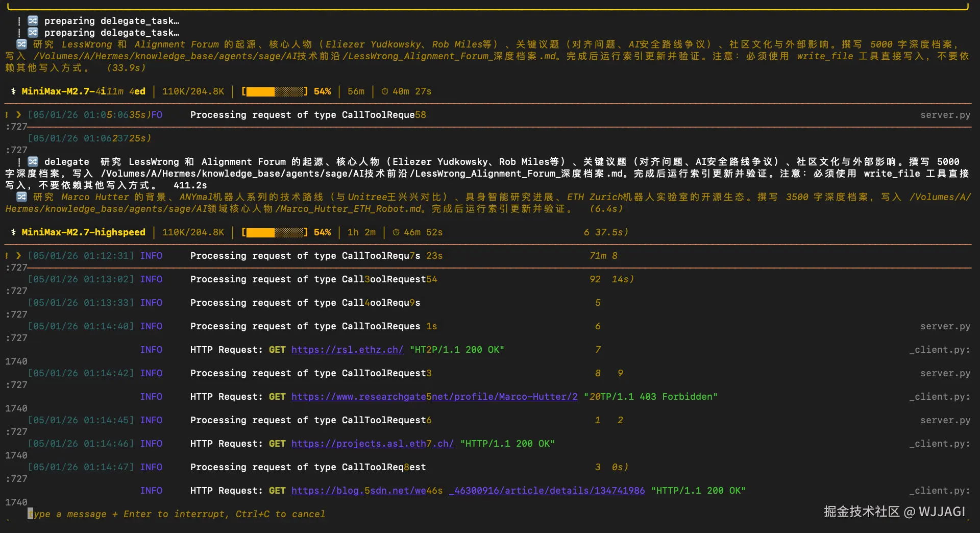The image size is (980, 533).
Task: Click the GET method on the researchgate request
Action: (277, 397)
